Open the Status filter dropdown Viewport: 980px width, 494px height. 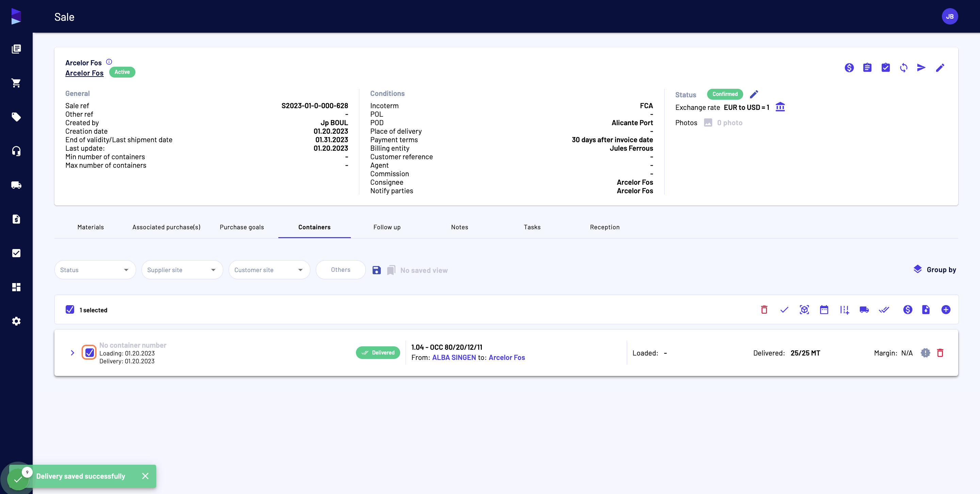[x=95, y=270]
